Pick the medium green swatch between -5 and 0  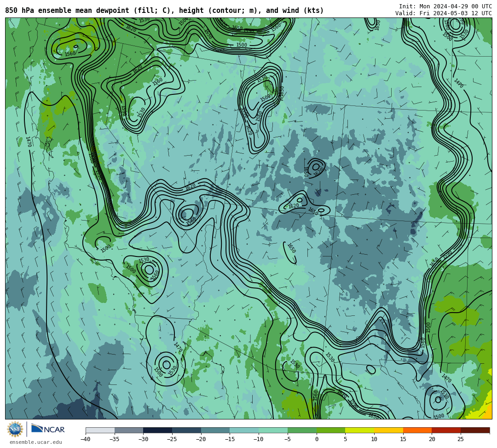(302, 430)
